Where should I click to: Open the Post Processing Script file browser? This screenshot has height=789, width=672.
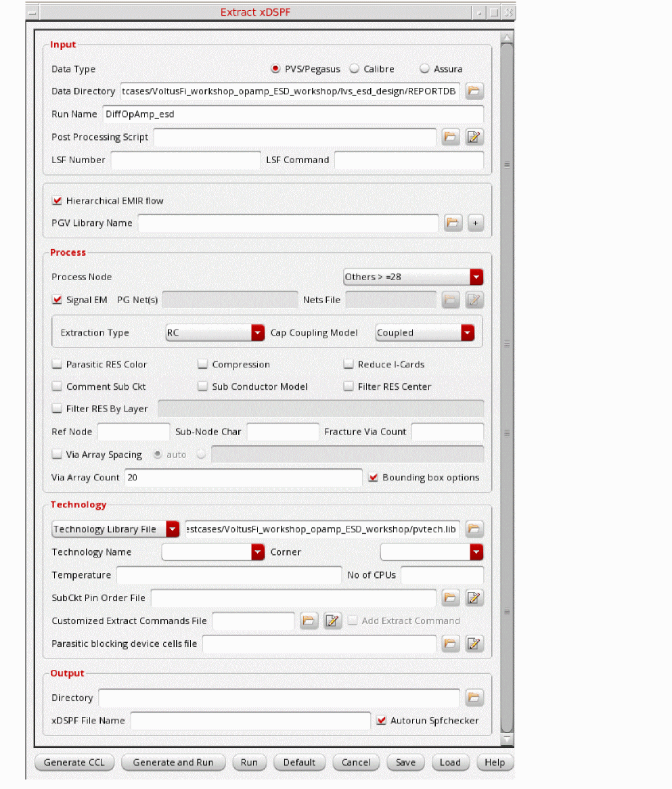point(451,137)
